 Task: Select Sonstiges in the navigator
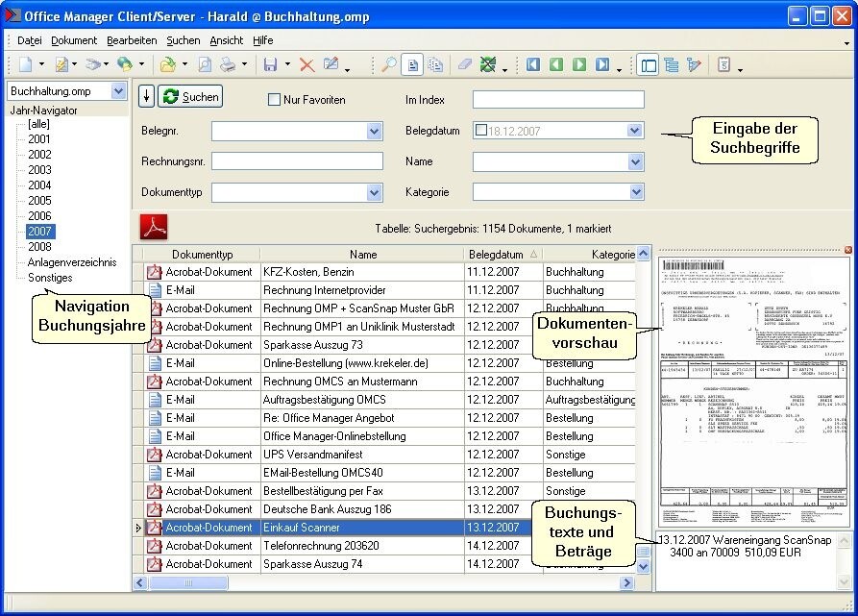50,278
